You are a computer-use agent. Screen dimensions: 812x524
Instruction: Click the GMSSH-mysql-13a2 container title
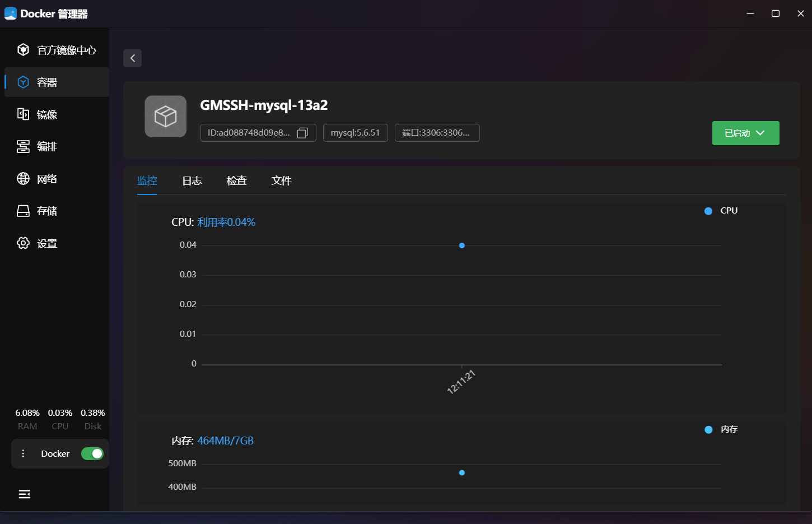click(264, 105)
